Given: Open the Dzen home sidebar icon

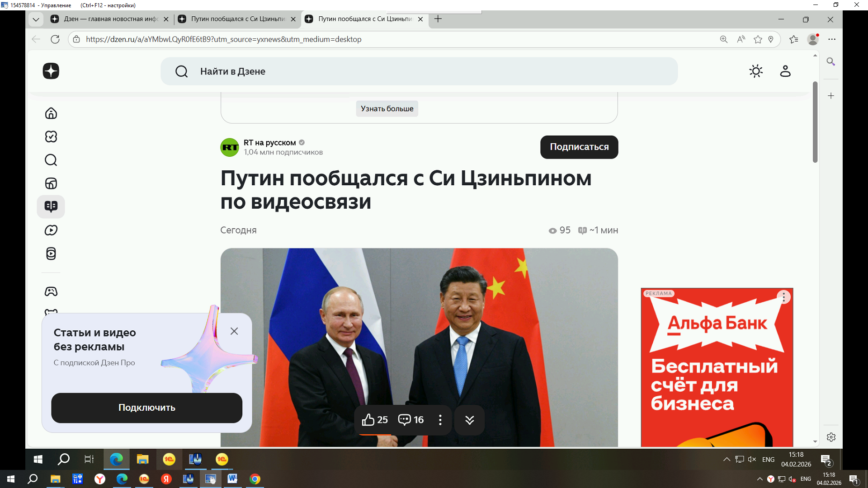Looking at the screenshot, I should point(51,113).
